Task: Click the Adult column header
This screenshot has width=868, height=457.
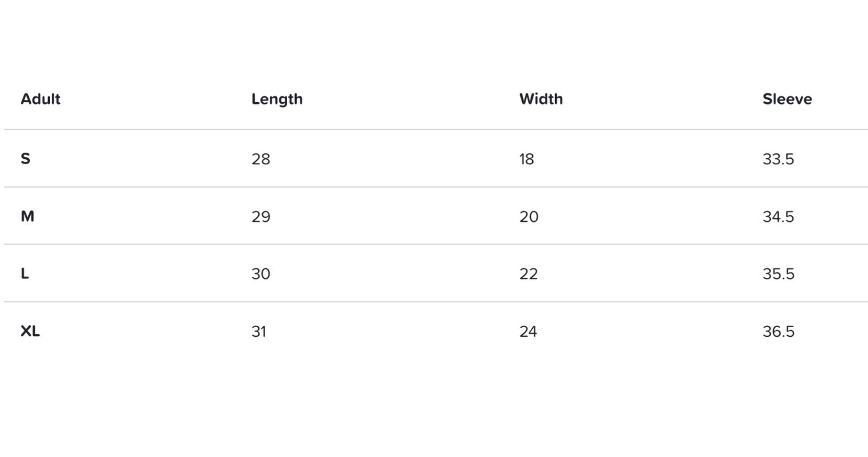Action: (40, 99)
